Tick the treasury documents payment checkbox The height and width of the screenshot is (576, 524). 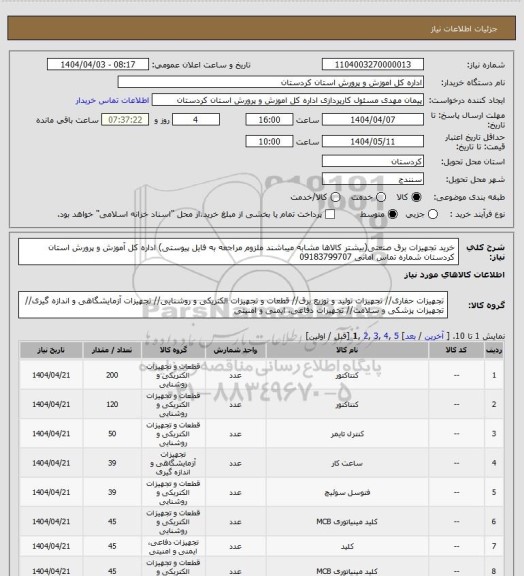pos(330,214)
